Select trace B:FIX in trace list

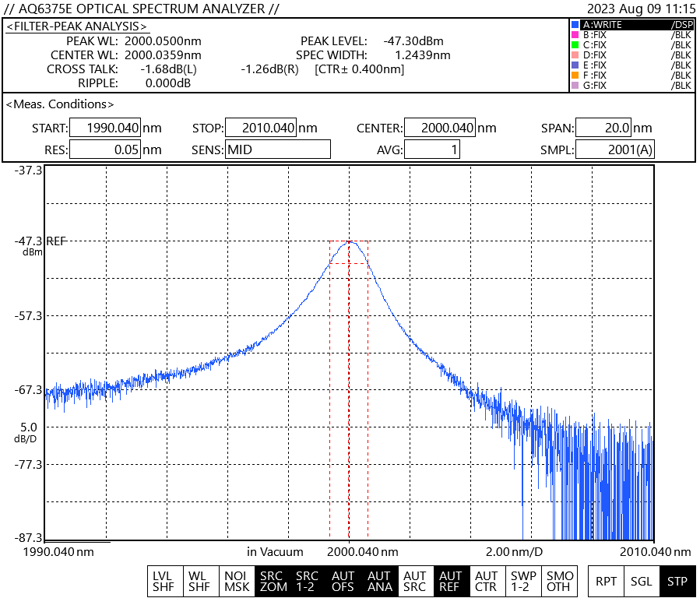631,35
